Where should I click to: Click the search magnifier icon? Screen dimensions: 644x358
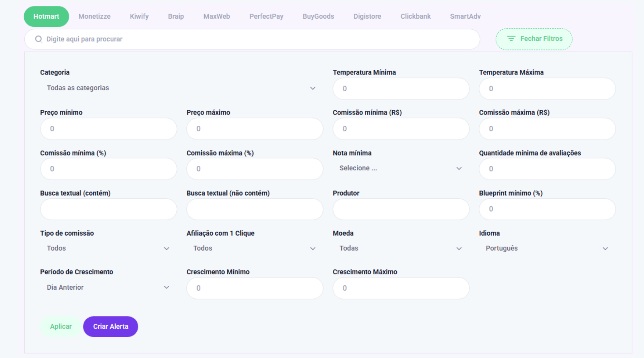click(39, 39)
